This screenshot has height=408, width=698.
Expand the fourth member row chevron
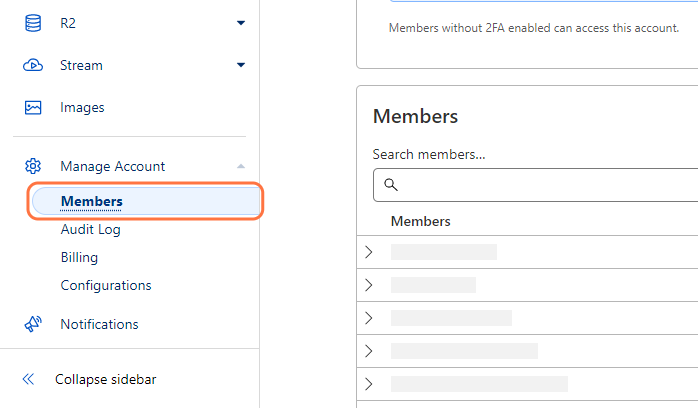pyautogui.click(x=369, y=351)
